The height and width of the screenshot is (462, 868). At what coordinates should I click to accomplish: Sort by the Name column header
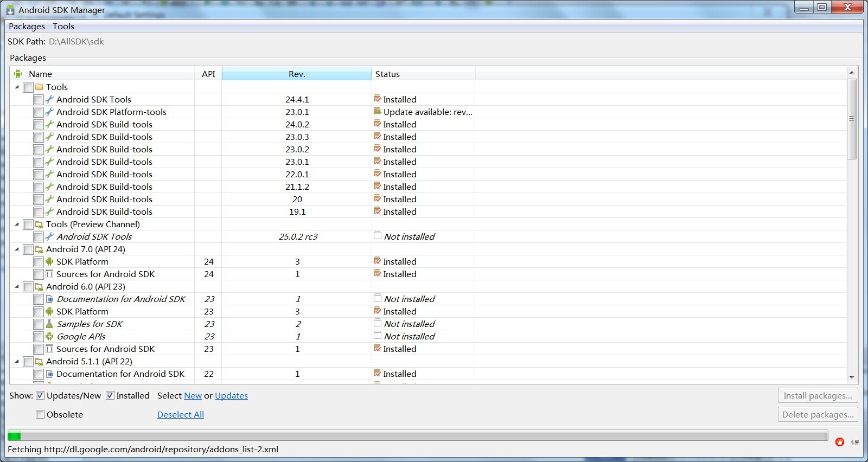(103, 74)
